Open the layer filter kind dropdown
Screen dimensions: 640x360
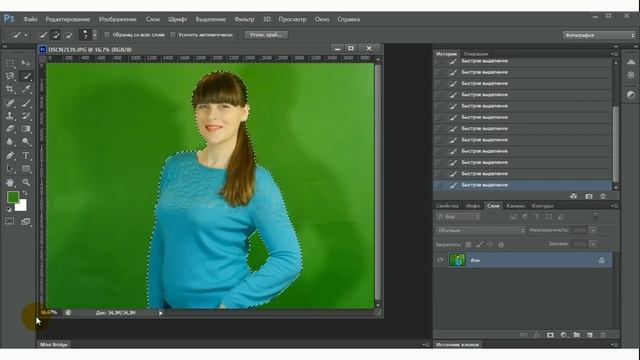tap(458, 217)
